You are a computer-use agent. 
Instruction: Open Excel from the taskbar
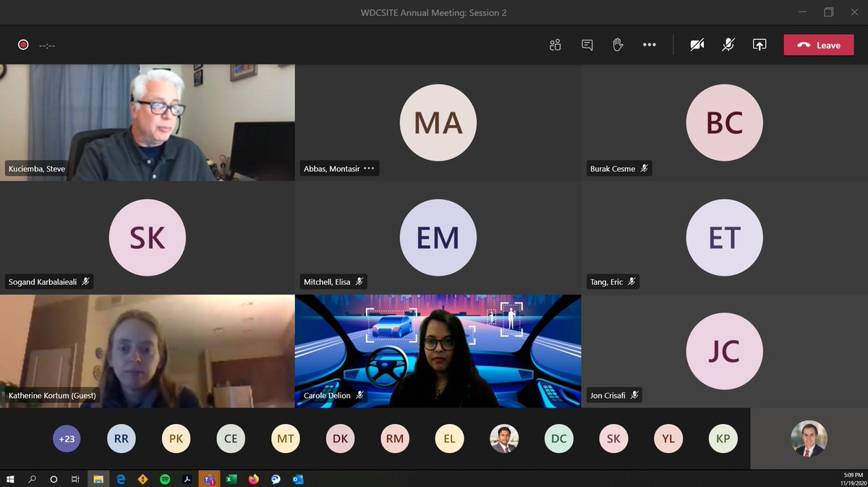[x=231, y=479]
